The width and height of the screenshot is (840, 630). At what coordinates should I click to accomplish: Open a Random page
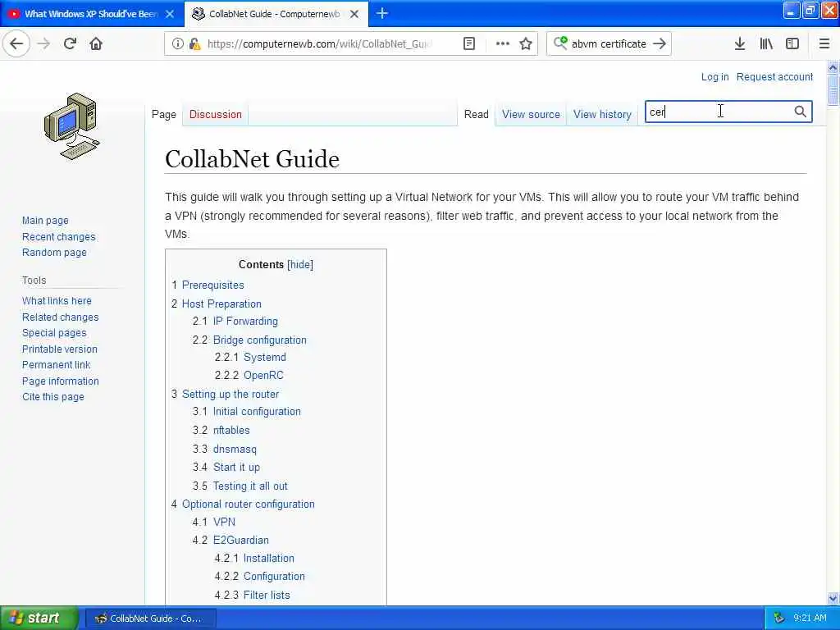pos(54,253)
